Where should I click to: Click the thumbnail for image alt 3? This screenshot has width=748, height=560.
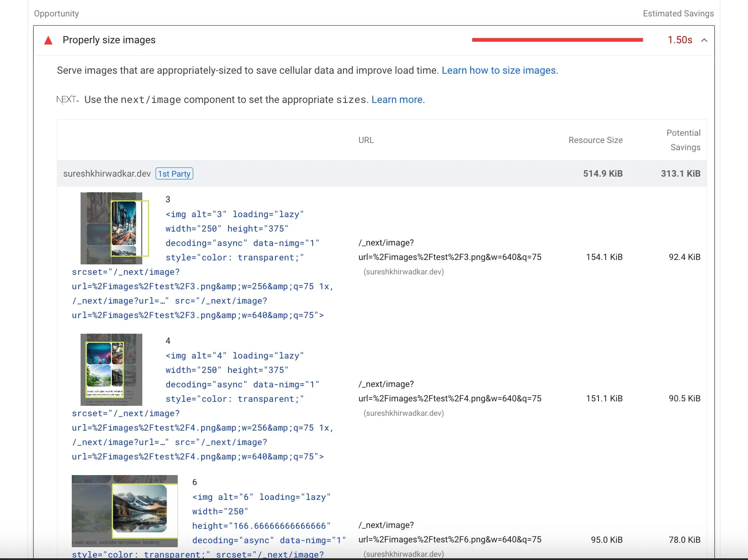[x=111, y=228]
